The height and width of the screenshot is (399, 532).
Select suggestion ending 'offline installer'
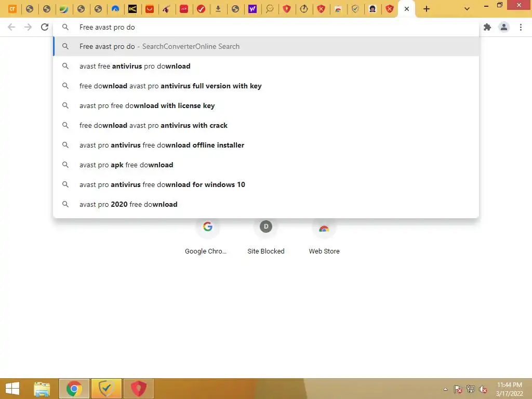(266, 145)
